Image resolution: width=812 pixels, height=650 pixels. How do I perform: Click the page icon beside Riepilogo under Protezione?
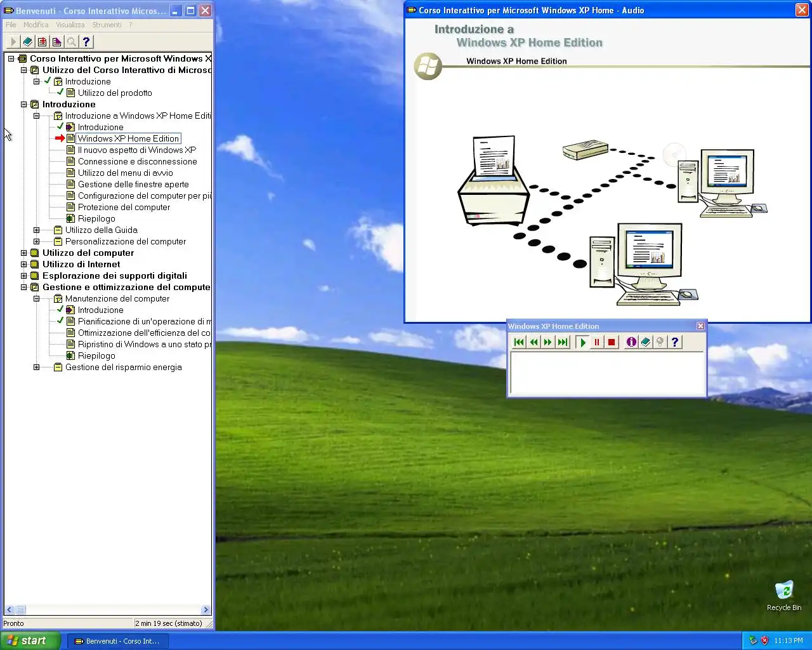point(71,218)
